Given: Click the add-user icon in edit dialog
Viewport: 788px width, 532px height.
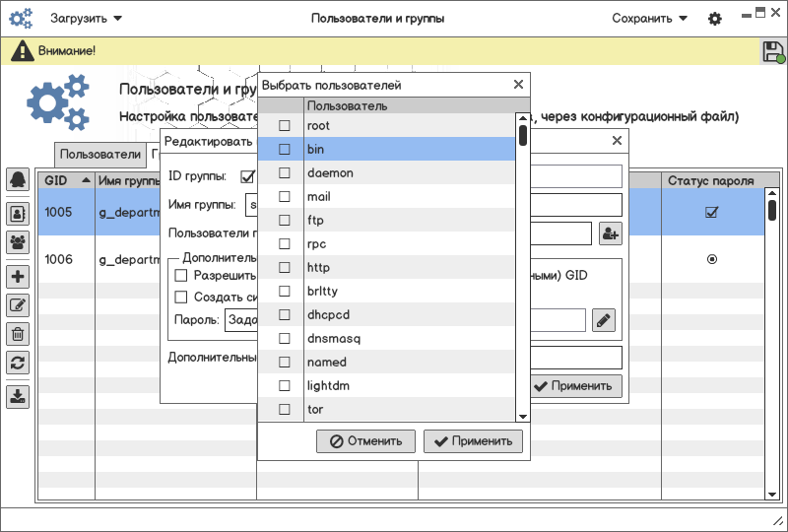Looking at the screenshot, I should click(610, 233).
